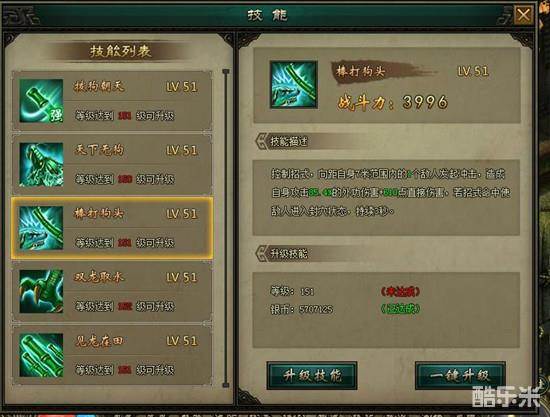Click the large 棒打狗头 detail icon
The height and width of the screenshot is (417, 550).
pyautogui.click(x=294, y=85)
